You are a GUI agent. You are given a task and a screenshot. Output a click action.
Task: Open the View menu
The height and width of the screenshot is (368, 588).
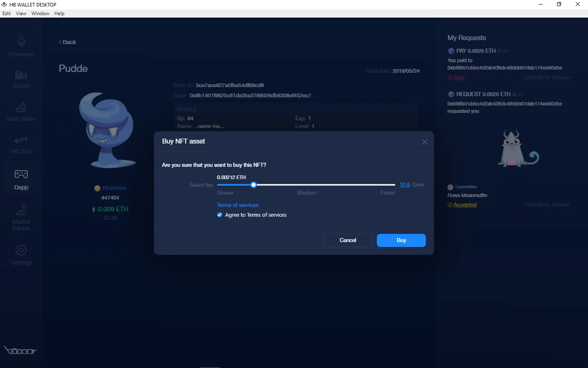[21, 13]
